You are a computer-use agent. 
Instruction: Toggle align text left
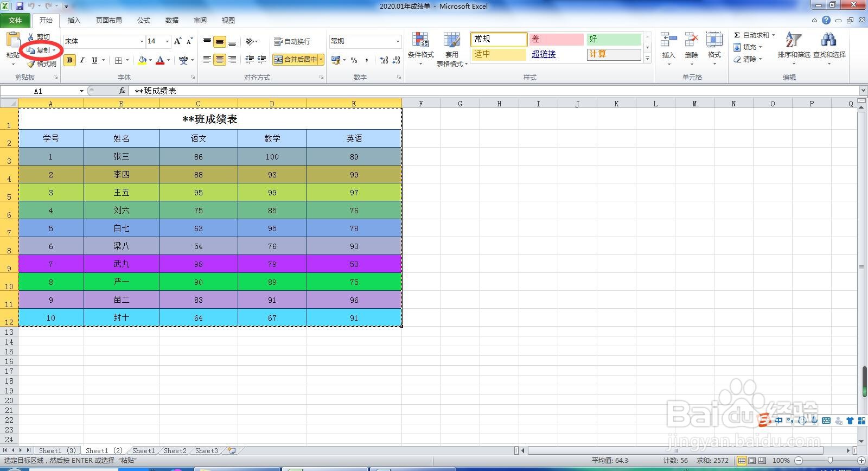207,60
